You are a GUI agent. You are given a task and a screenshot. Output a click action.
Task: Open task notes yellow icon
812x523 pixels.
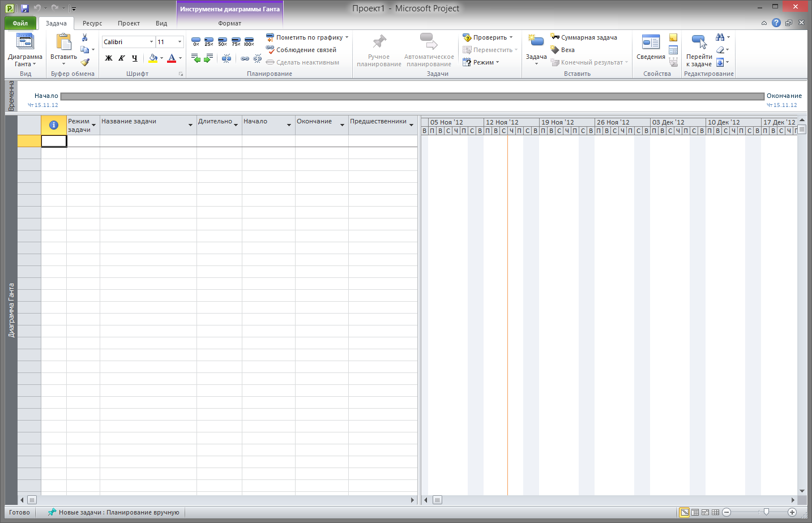point(673,37)
